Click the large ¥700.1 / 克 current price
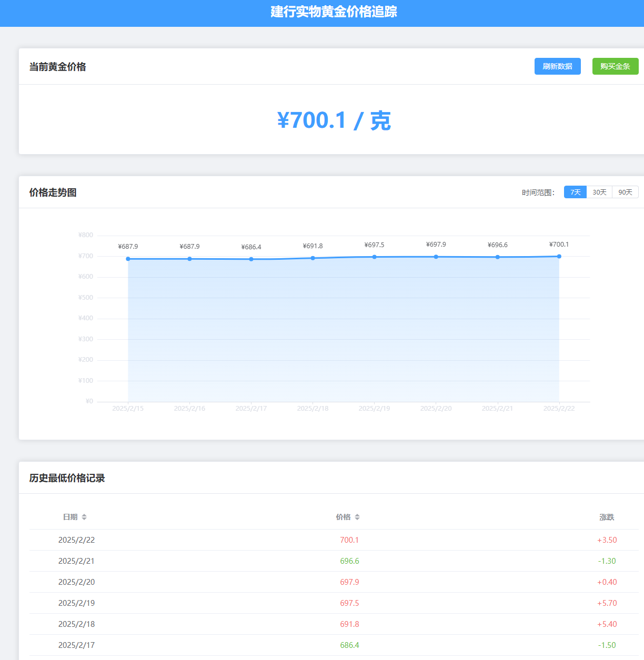The image size is (644, 660). pos(334,120)
